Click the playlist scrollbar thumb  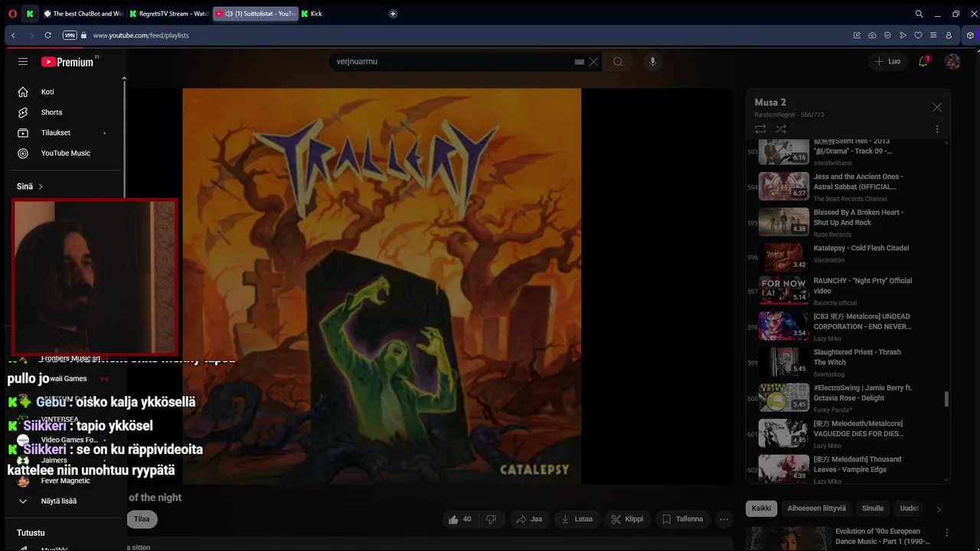(947, 399)
